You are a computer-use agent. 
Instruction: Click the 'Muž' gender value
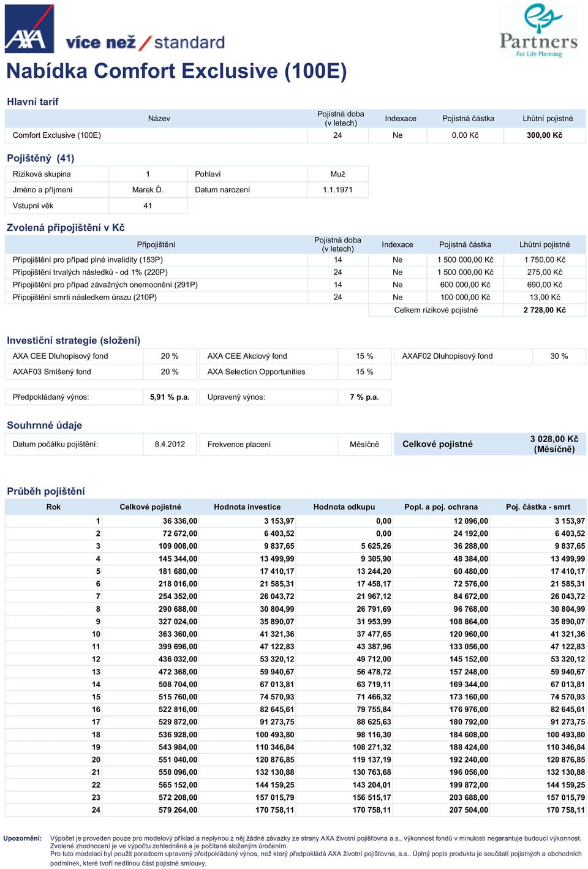tap(337, 174)
